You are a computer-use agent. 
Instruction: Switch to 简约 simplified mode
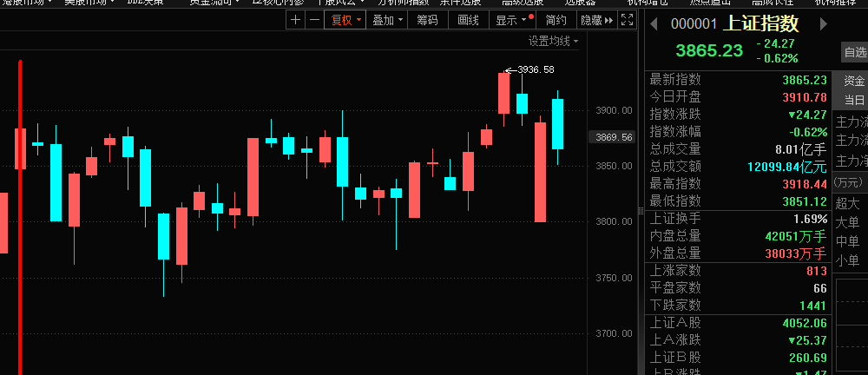click(556, 20)
